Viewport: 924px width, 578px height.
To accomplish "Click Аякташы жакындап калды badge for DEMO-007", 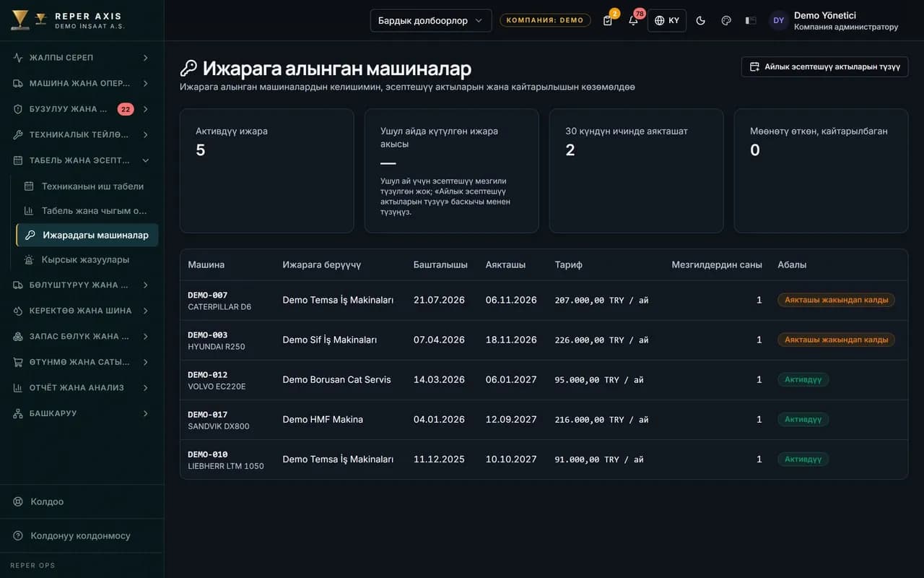I will (836, 300).
